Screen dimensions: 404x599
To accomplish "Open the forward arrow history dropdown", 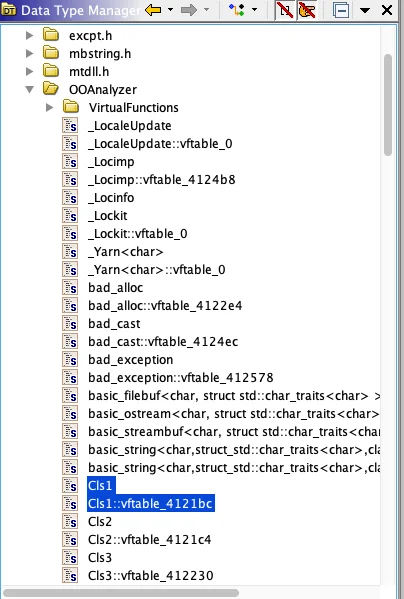I will coord(206,10).
